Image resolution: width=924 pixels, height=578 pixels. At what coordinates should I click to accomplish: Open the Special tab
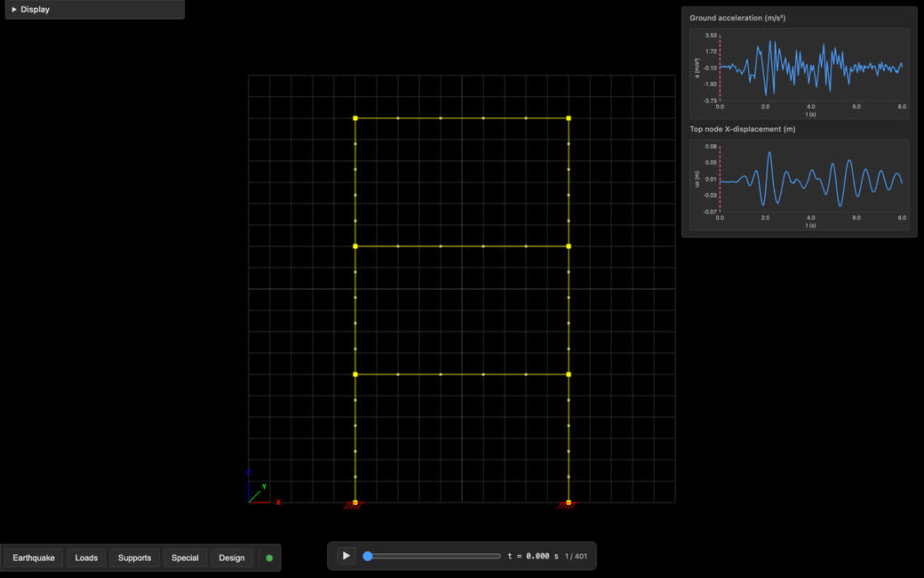(185, 558)
